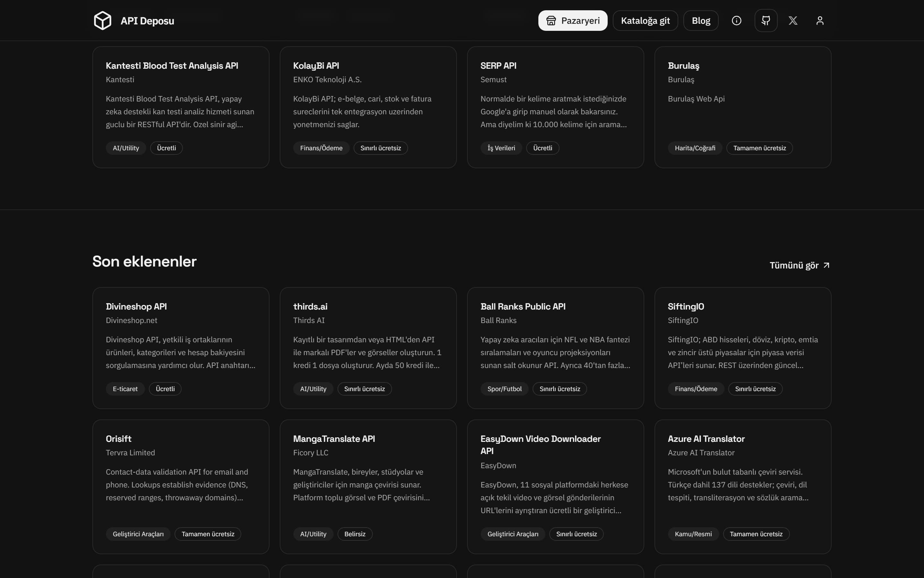924x578 pixels.
Task: Click Belirsiz tag on MangaTranslate card
Action: point(355,534)
